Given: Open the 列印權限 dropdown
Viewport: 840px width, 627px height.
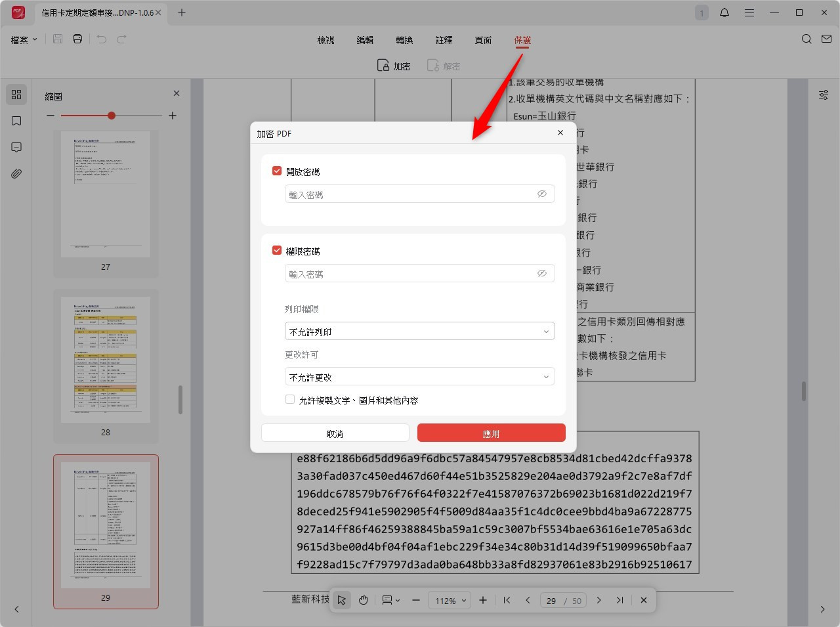Looking at the screenshot, I should [x=420, y=332].
